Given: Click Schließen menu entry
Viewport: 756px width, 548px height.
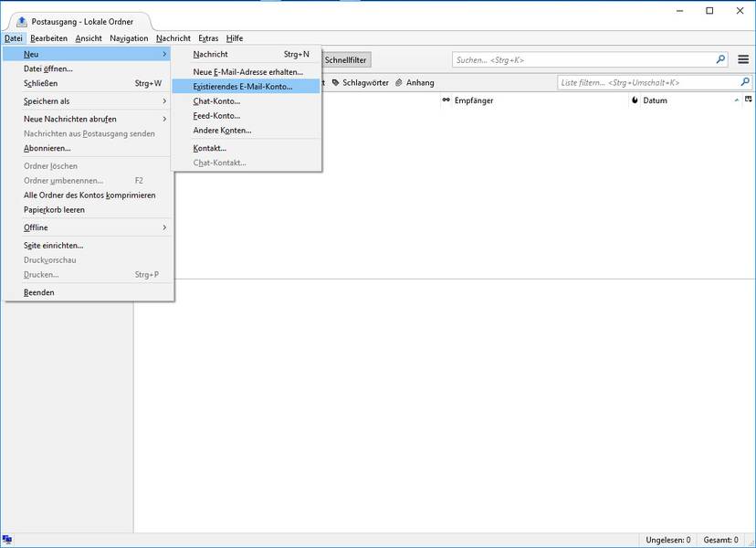Looking at the screenshot, I should click(x=87, y=83).
